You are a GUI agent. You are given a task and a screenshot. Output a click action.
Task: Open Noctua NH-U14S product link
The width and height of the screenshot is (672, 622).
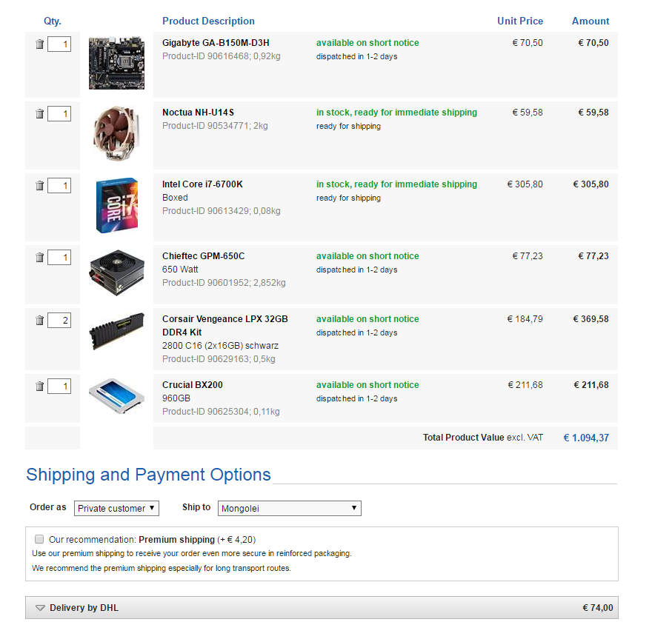coord(198,113)
